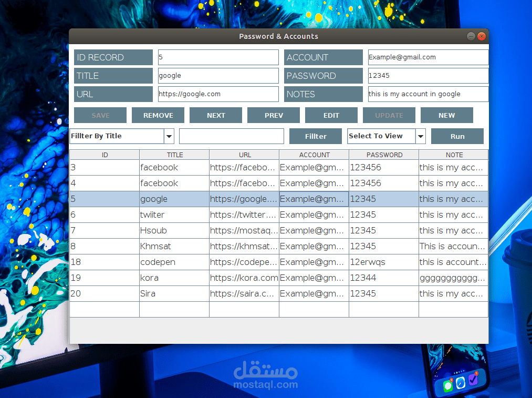Click the URL column header
The height and width of the screenshot is (398, 532).
tap(244, 155)
